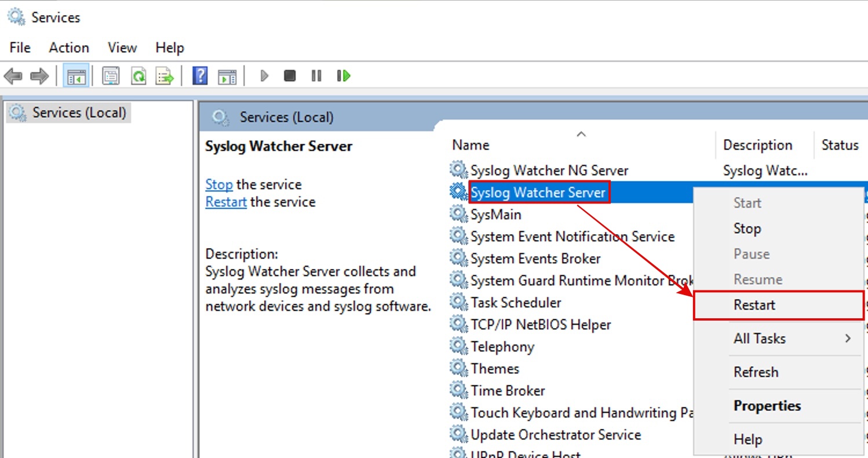Select the Update Orchestrator Service row
This screenshot has width=868, height=458.
556,435
